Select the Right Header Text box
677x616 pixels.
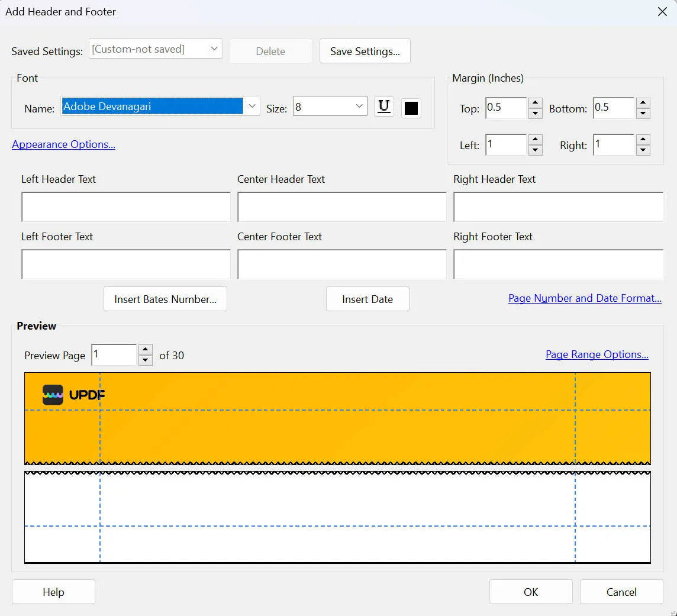click(557, 207)
